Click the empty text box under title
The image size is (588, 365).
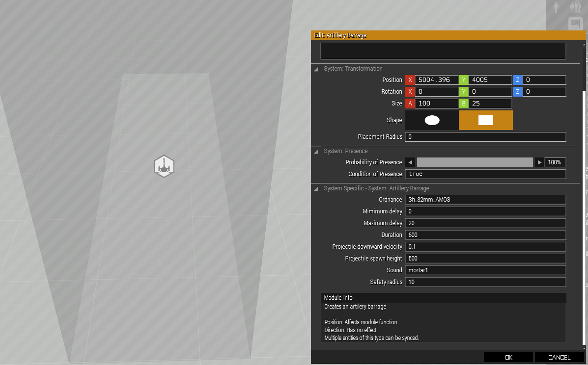443,51
